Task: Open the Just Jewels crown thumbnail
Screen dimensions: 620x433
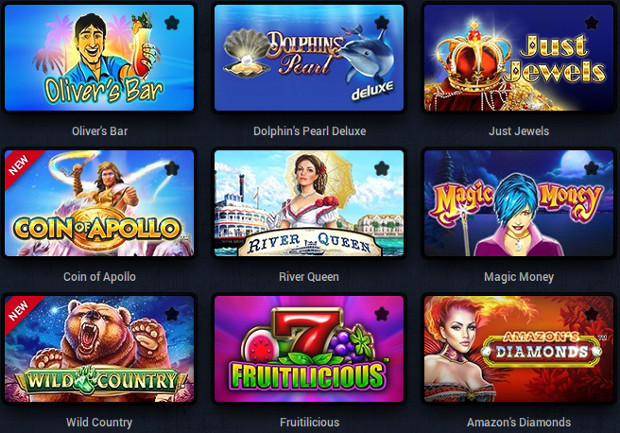Action: 519,58
